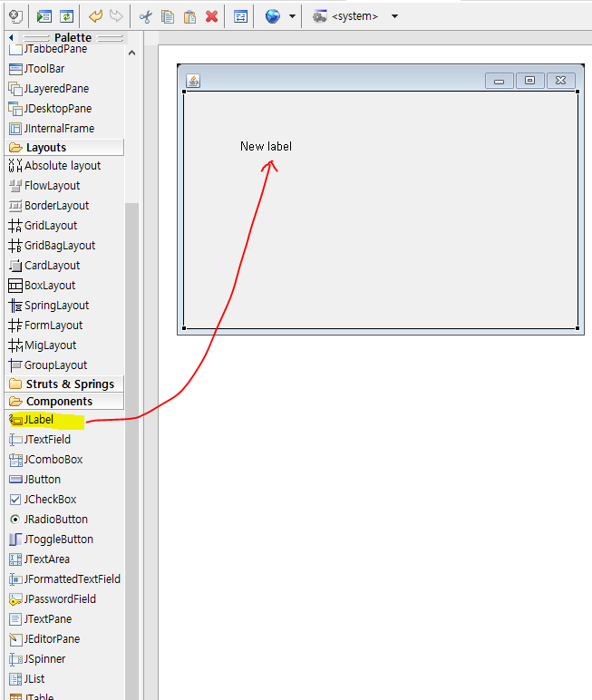Collapse the Palette panel with left arrow

pyautogui.click(x=11, y=38)
